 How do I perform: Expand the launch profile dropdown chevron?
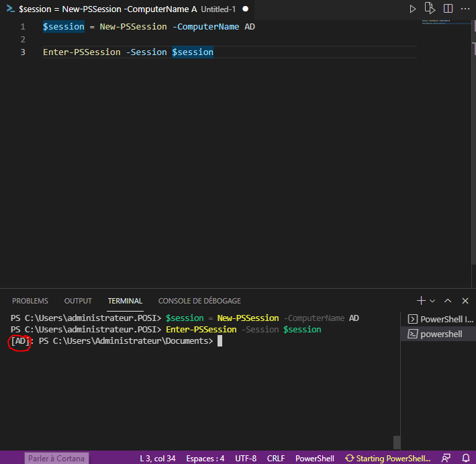(433, 301)
